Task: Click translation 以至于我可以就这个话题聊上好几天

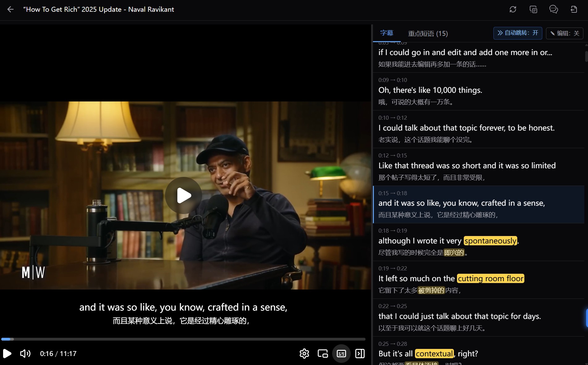Action: tap(433, 328)
